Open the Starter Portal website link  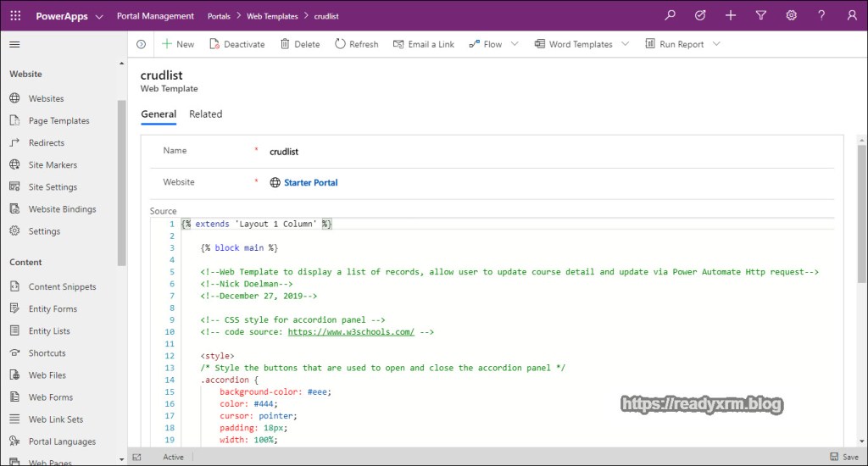coord(310,182)
